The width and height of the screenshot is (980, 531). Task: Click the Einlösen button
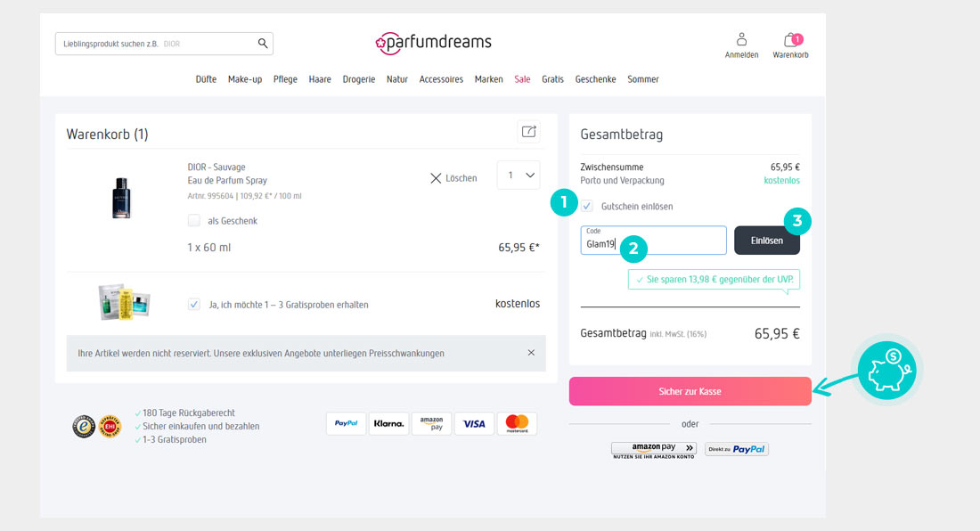pyautogui.click(x=767, y=241)
